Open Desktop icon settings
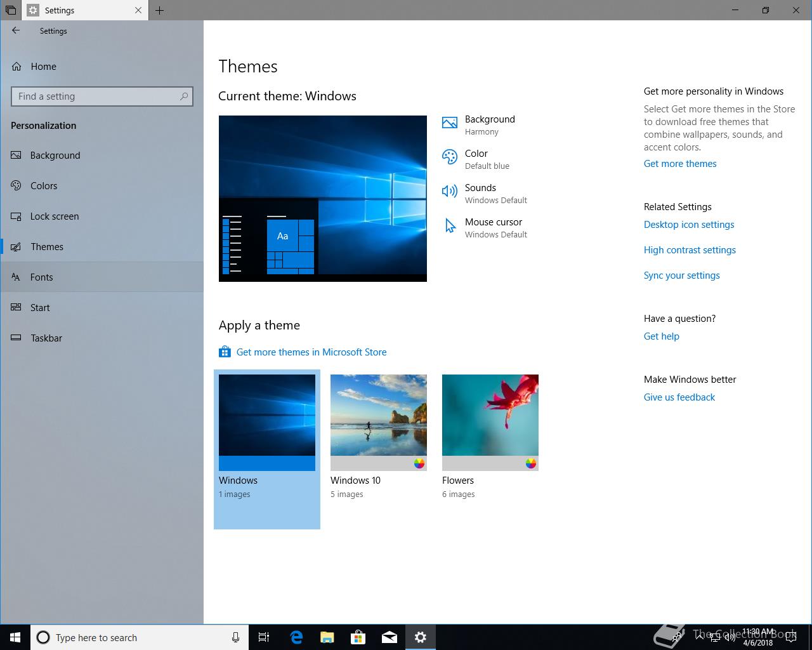Viewport: 812px width, 650px height. 689,225
